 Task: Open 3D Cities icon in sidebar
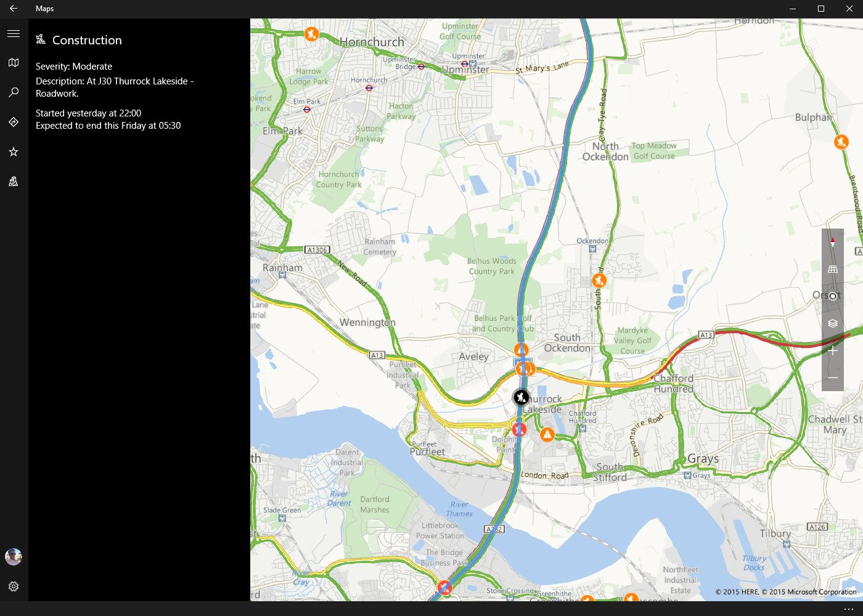pos(14,181)
